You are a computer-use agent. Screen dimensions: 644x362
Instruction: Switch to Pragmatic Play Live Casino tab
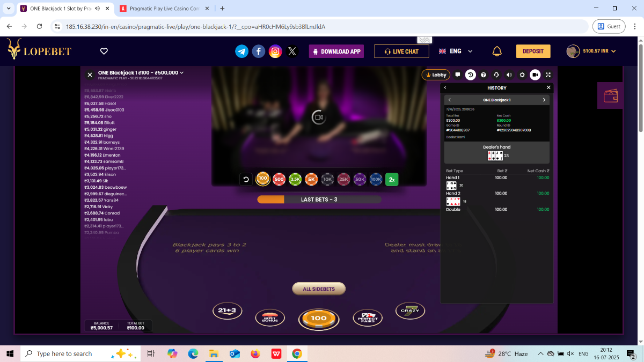164,9
